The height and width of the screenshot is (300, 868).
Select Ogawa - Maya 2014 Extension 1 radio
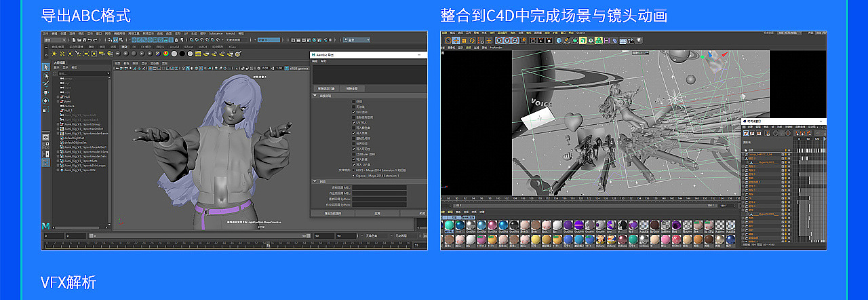pos(354,176)
